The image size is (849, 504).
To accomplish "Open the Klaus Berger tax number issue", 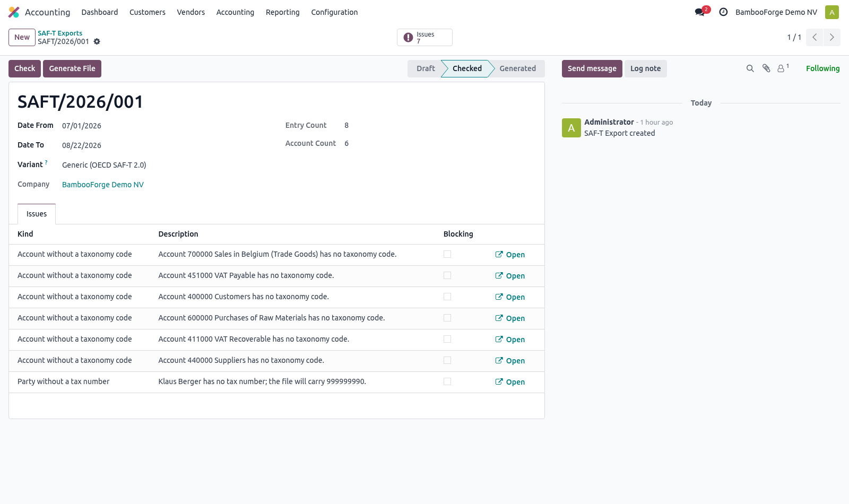I will (510, 382).
